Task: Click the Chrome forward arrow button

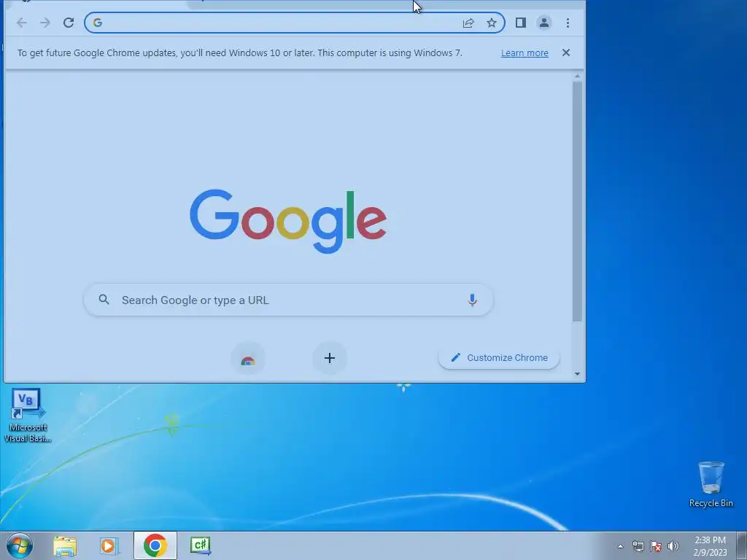Action: click(x=44, y=23)
